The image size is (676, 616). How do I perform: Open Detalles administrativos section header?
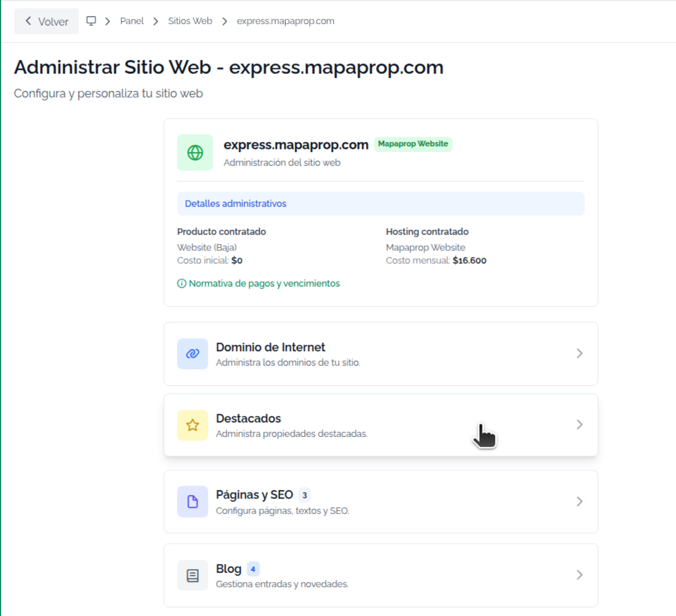(x=381, y=203)
